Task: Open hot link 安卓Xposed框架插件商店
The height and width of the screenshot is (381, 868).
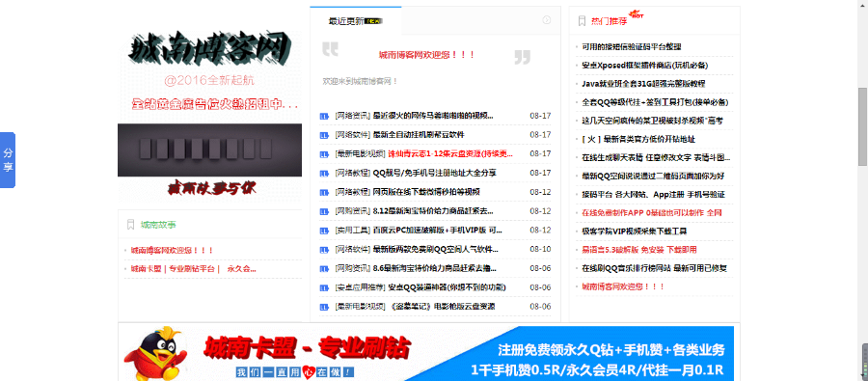Action: (645, 66)
